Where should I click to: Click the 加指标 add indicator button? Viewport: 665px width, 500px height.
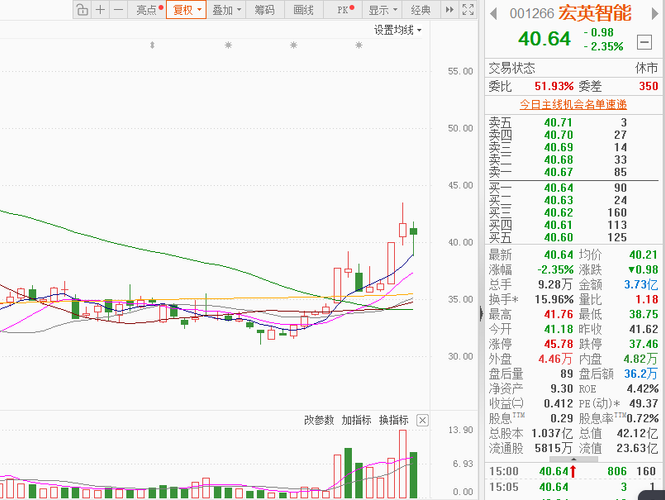[356, 420]
